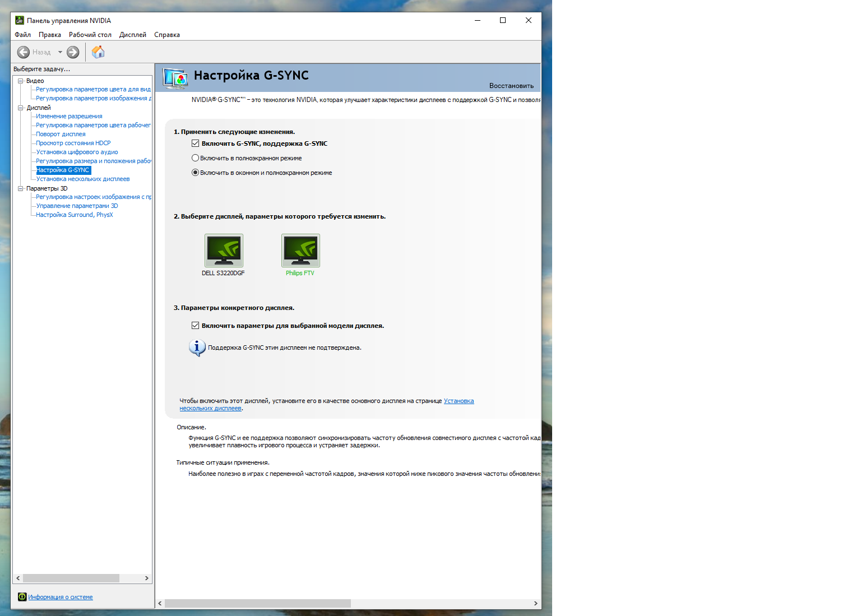Collapse the Дисплей tree node
The height and width of the screenshot is (616, 861).
tap(21, 108)
